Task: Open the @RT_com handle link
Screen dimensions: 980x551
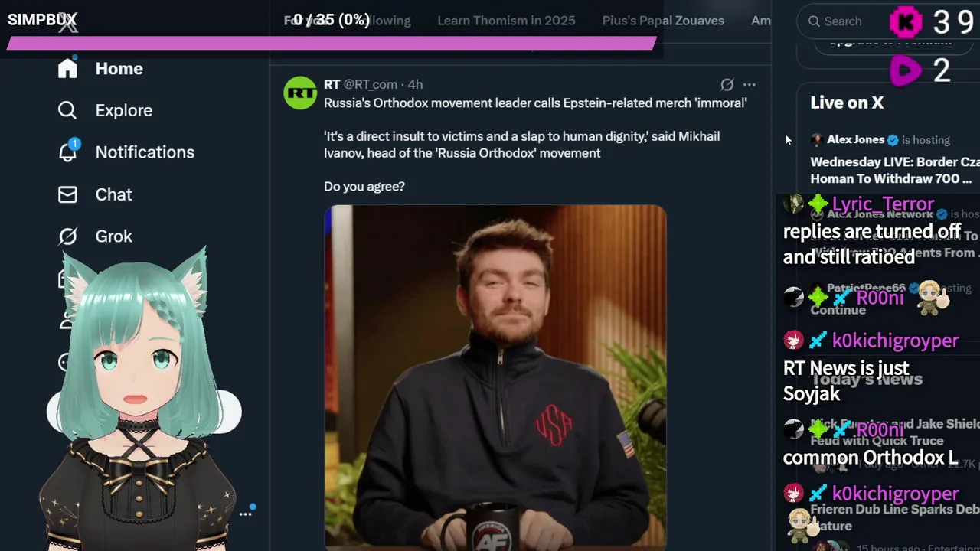Action: coord(370,84)
